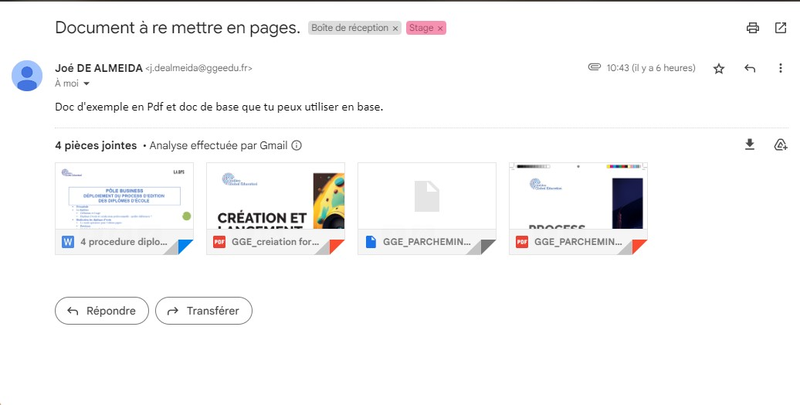Show attachment scan info icon
800x405 pixels.
296,145
